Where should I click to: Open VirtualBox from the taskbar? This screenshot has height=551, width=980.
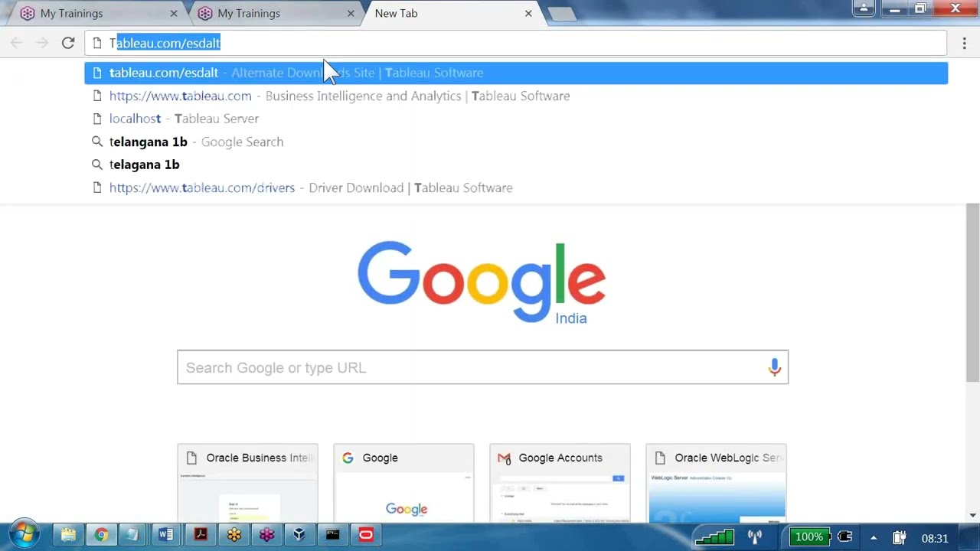(x=299, y=535)
